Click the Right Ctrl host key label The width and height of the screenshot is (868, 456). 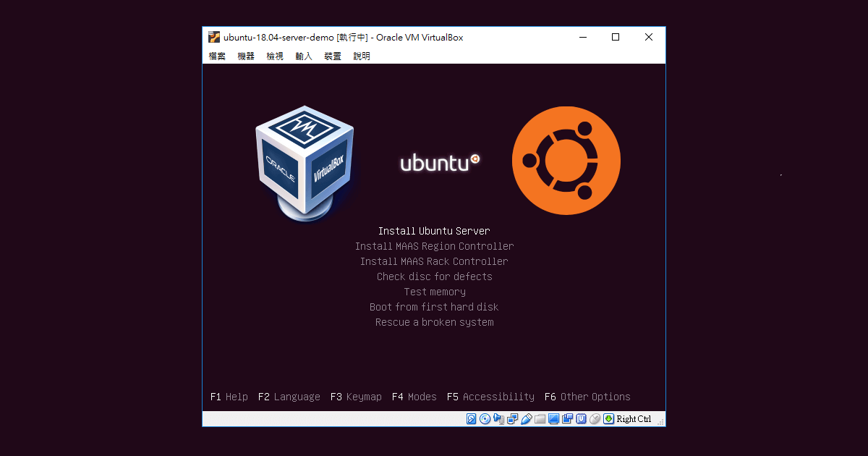click(634, 419)
